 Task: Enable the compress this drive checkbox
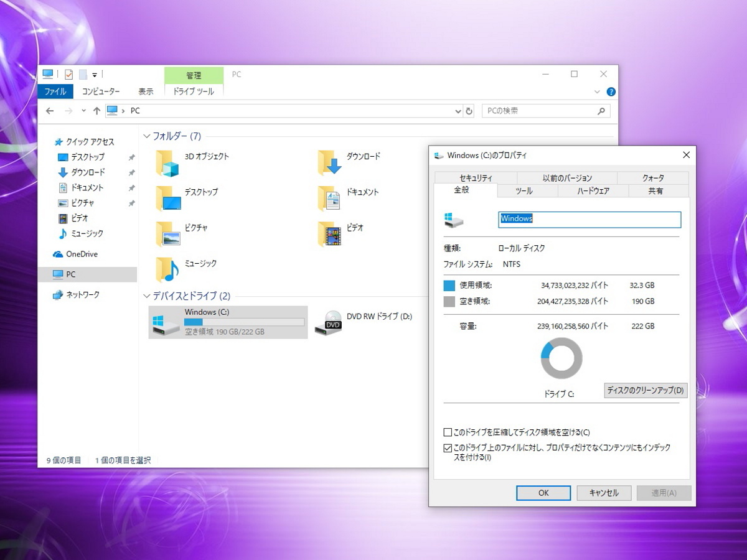click(x=448, y=432)
